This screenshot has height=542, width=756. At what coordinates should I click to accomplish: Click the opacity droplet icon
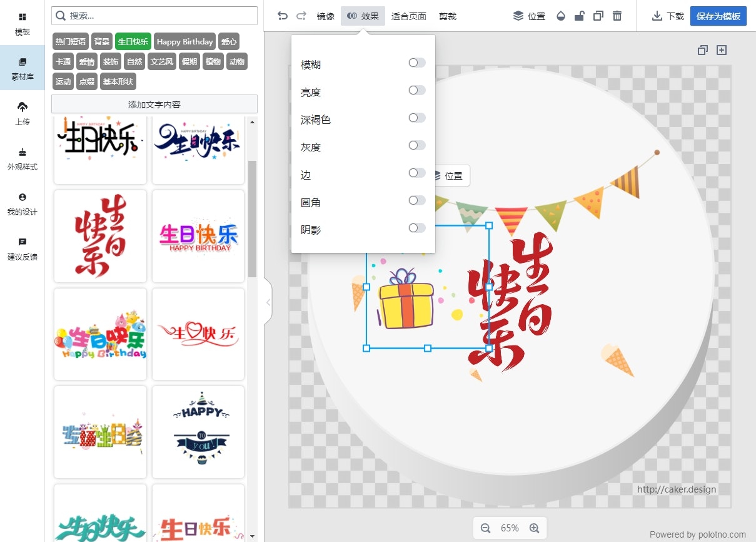point(561,16)
